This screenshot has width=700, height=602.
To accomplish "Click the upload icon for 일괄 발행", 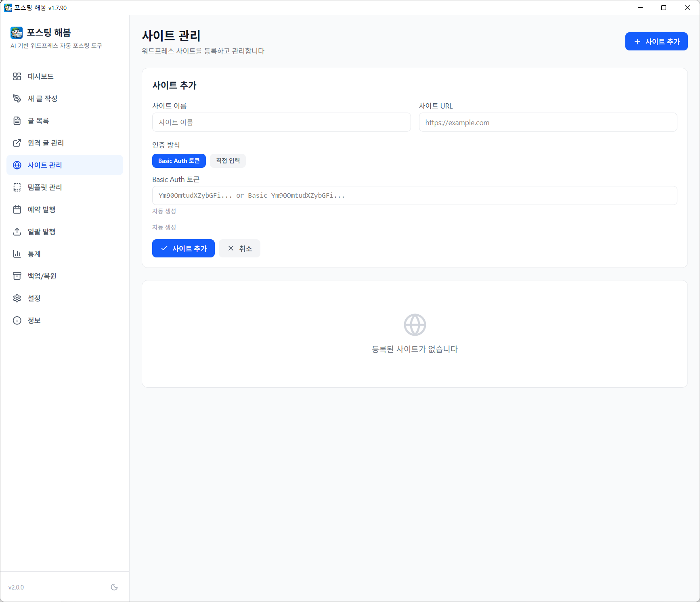I will click(17, 232).
